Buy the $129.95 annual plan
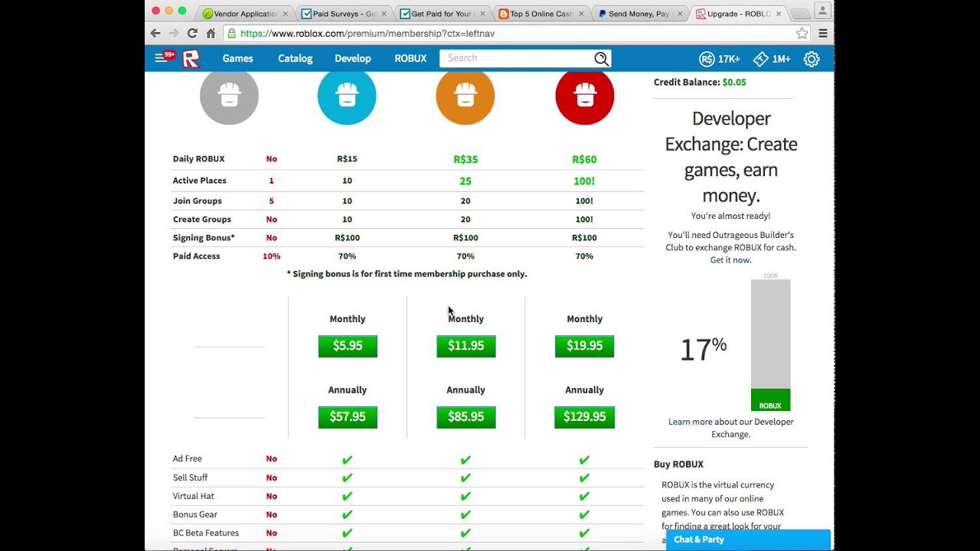This screenshot has width=980, height=551. click(585, 417)
